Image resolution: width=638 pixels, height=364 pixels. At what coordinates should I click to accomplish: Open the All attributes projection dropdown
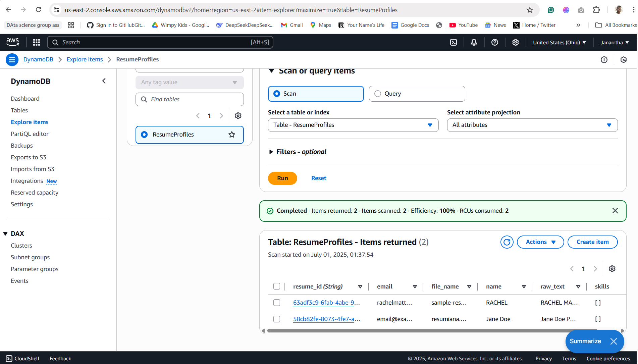532,125
